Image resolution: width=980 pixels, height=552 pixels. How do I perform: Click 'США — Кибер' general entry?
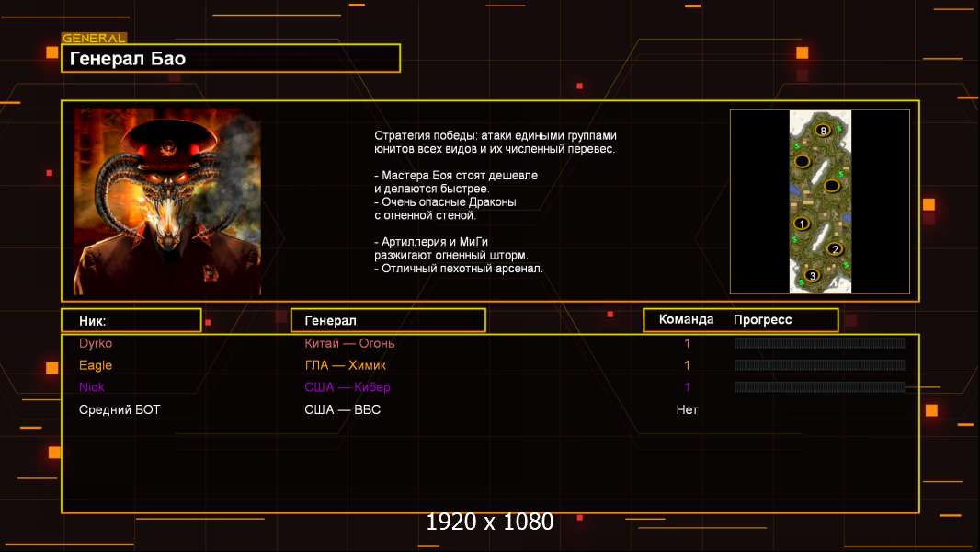(348, 387)
